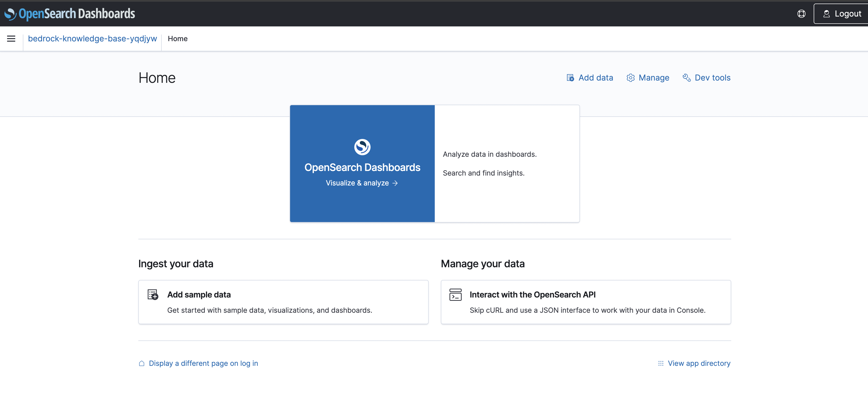The width and height of the screenshot is (868, 407).
Task: Open the OpenSearch Dashboards card title
Action: tap(362, 167)
